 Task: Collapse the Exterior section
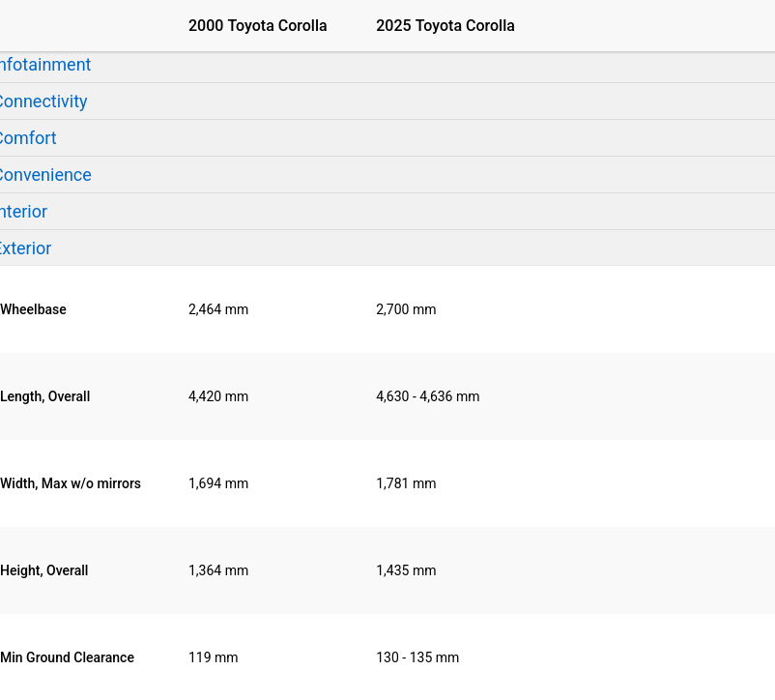coord(25,248)
